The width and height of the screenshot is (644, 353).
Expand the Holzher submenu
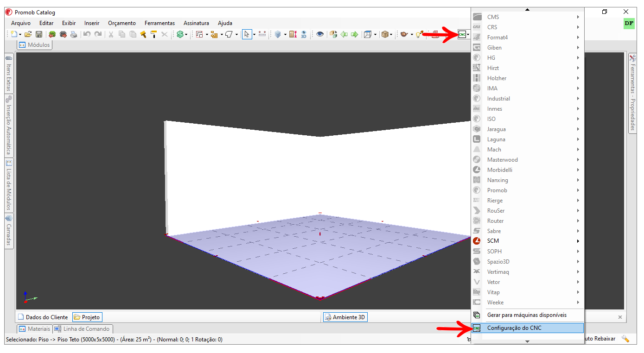528,78
